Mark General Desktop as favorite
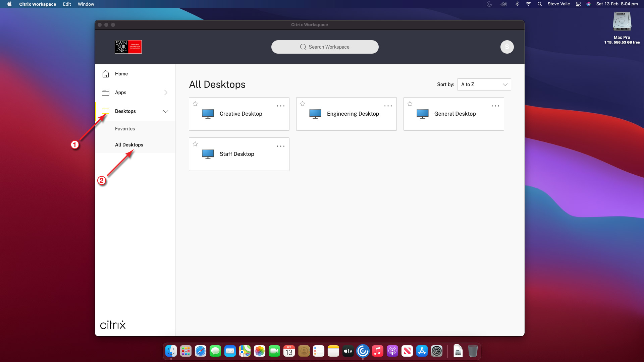The height and width of the screenshot is (362, 644). [410, 104]
